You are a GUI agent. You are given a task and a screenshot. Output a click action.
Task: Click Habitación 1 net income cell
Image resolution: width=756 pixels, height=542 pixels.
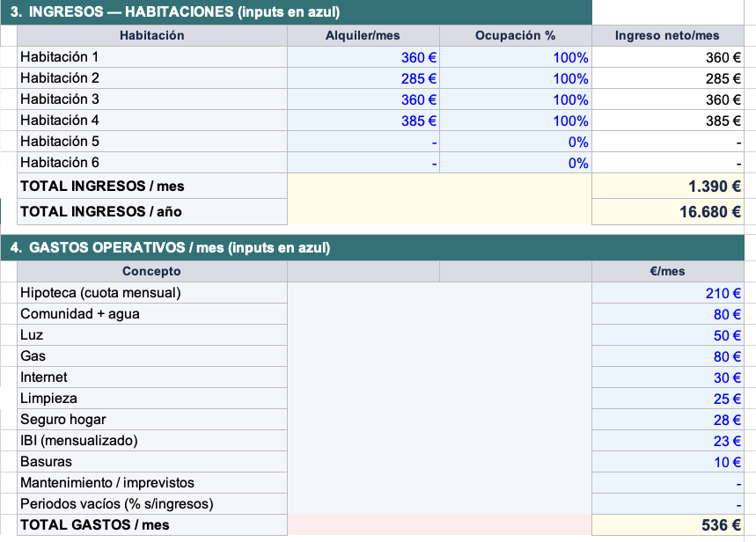click(x=668, y=57)
